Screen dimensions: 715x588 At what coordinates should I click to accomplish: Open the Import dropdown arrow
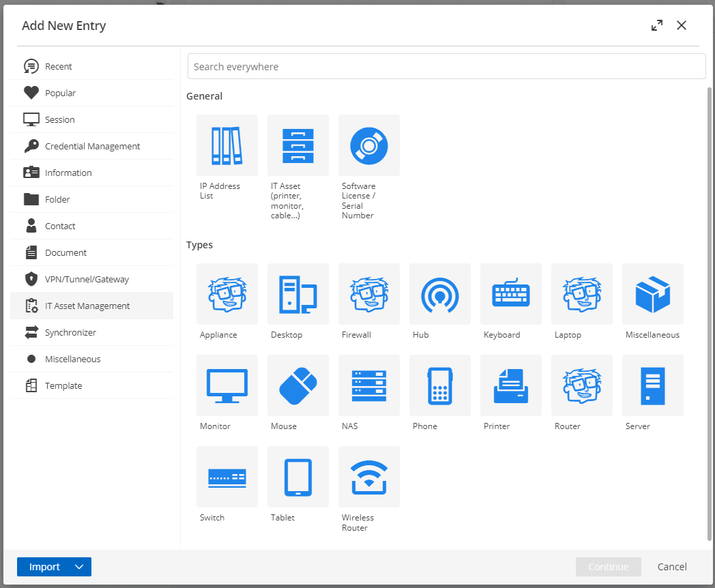tap(79, 567)
